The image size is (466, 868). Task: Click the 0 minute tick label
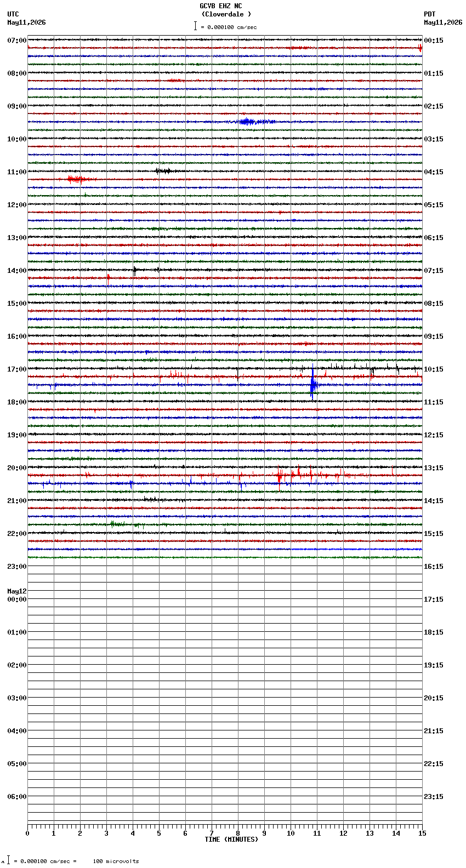tap(27, 833)
